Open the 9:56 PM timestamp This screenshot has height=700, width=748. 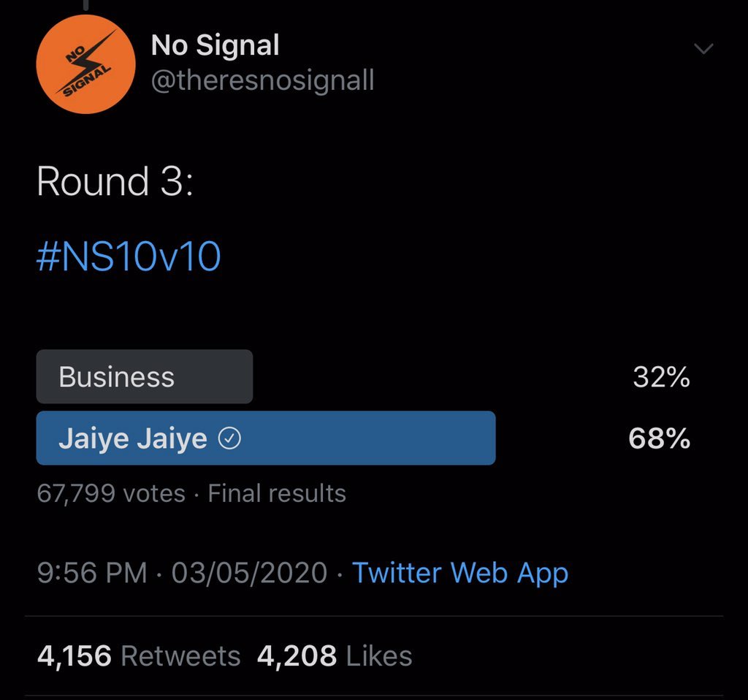92,573
